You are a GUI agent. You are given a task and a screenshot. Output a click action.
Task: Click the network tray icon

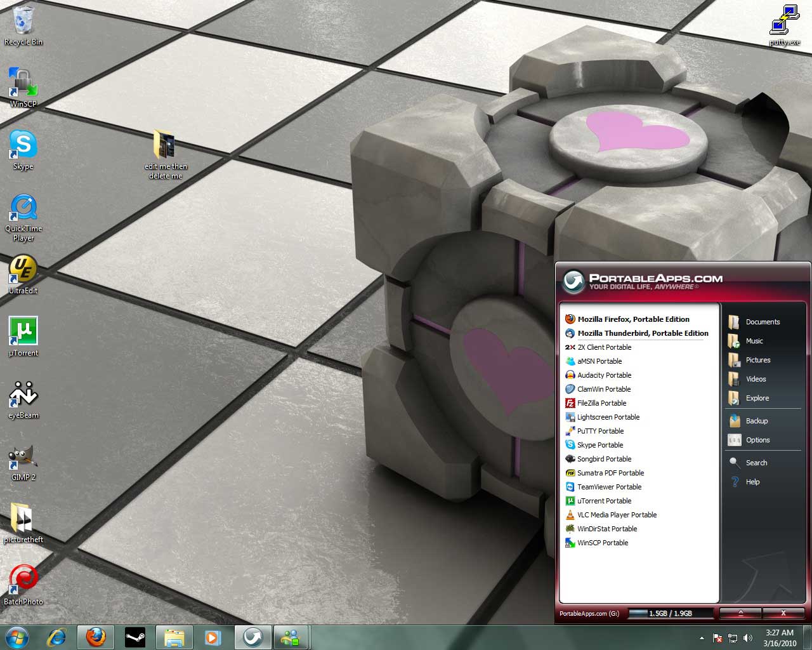click(x=733, y=638)
